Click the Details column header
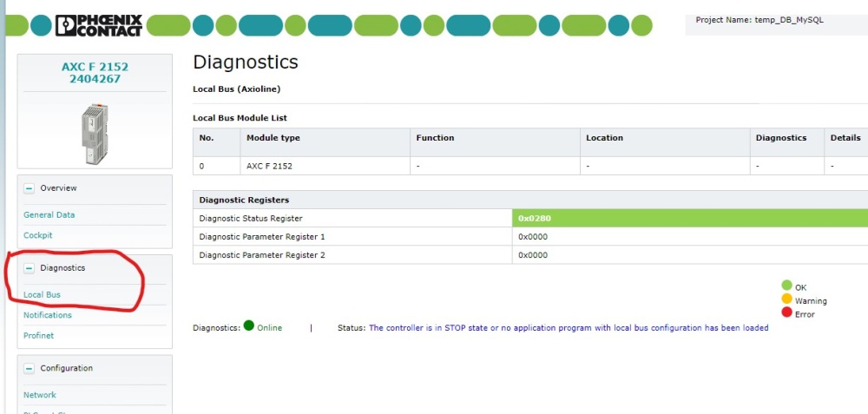 pyautogui.click(x=845, y=138)
